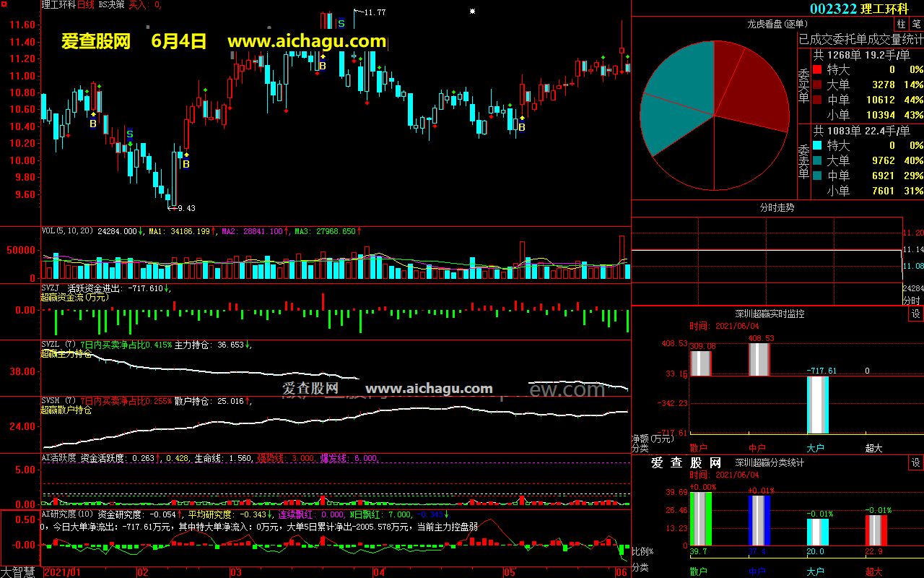Click the red 超大 22.9 bar in 分类统计
This screenshot has height=578, width=924.
tap(876, 530)
